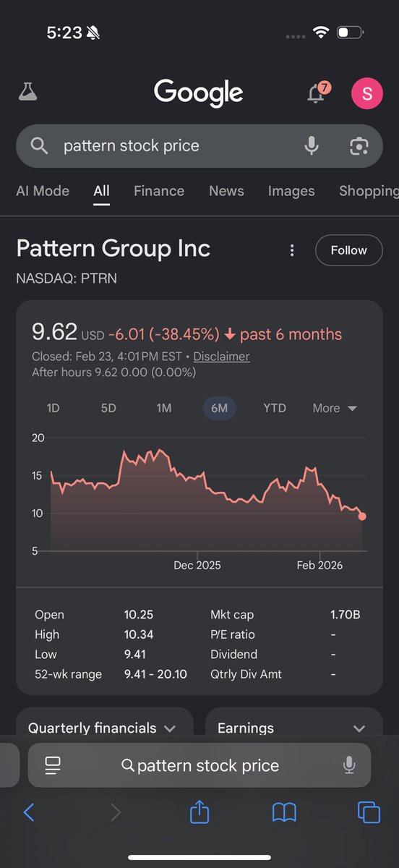The height and width of the screenshot is (868, 399).
Task: Select the 1M chart range
Action: click(164, 408)
